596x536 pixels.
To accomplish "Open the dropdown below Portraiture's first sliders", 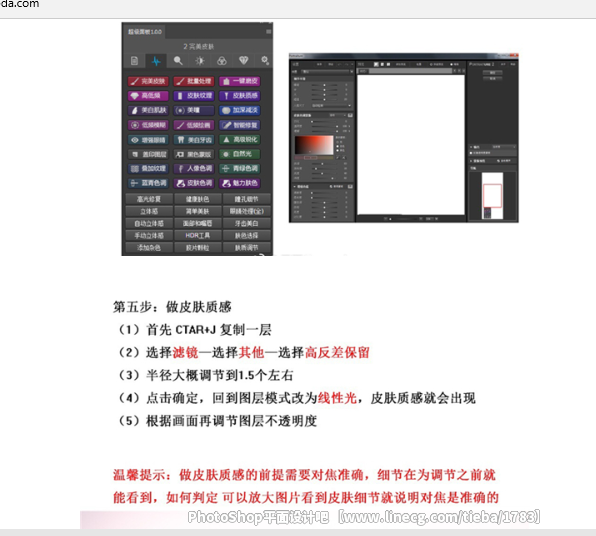I will (331, 106).
